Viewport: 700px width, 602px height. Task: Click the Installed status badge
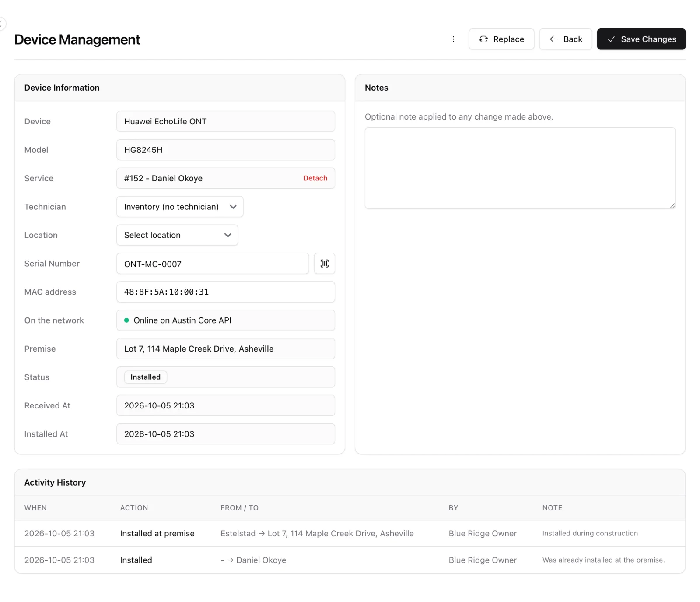[146, 377]
